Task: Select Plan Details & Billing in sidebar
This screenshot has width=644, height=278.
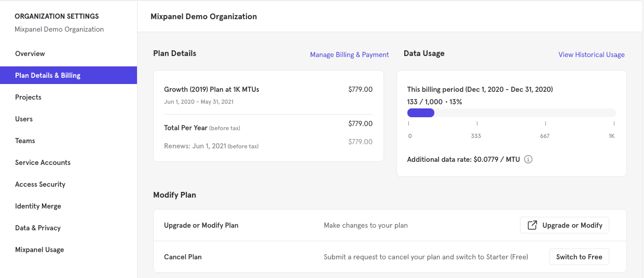Action: pos(48,76)
